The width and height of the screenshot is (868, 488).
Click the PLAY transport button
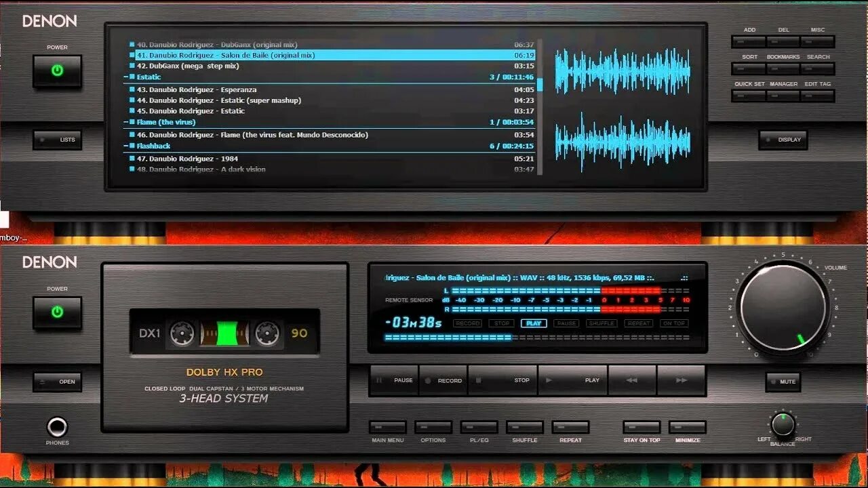(573, 380)
